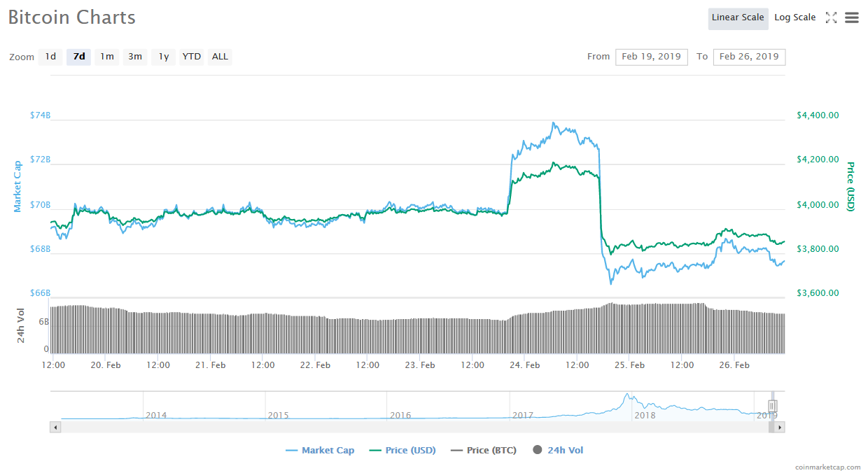The image size is (868, 473).
Task: Click the 2014 label in navigator
Action: click(x=156, y=416)
